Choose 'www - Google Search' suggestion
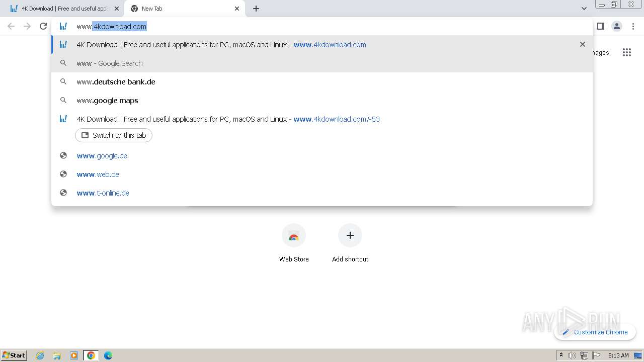This screenshot has height=362, width=644. click(322, 63)
